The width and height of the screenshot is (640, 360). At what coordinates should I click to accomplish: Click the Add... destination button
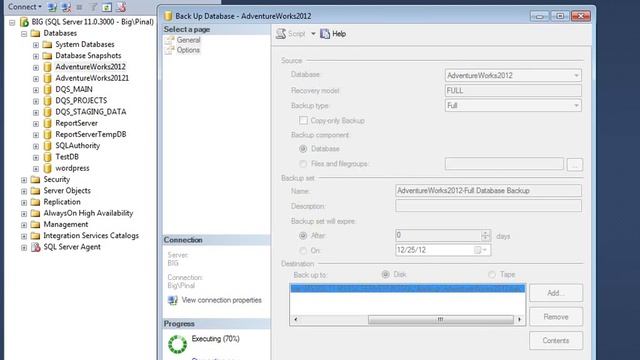pyautogui.click(x=556, y=293)
